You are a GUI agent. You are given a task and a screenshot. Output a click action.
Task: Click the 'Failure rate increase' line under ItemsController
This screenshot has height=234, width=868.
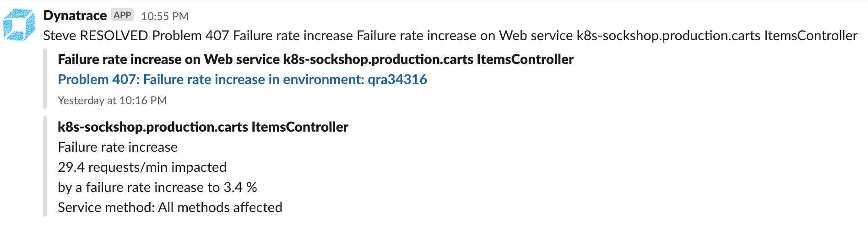118,147
